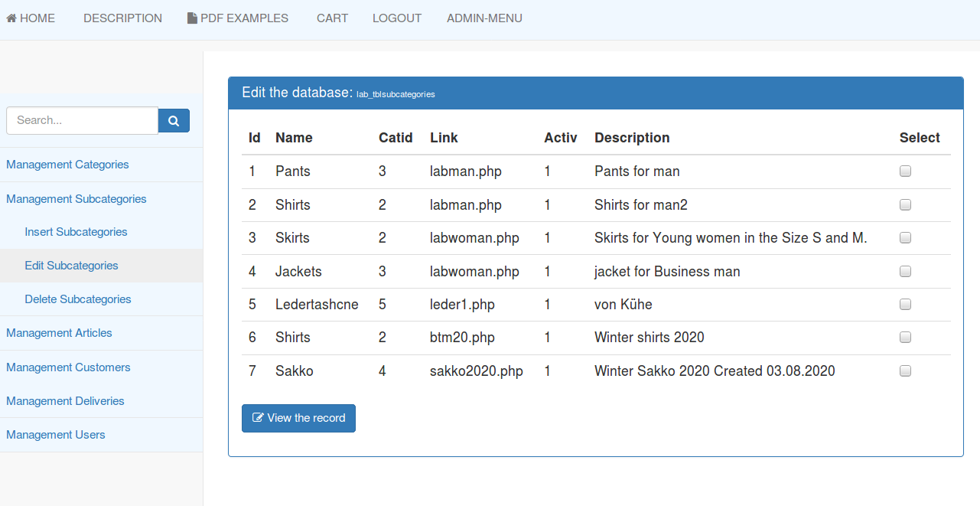
Task: Click the cell leder1.php
Action: point(462,305)
